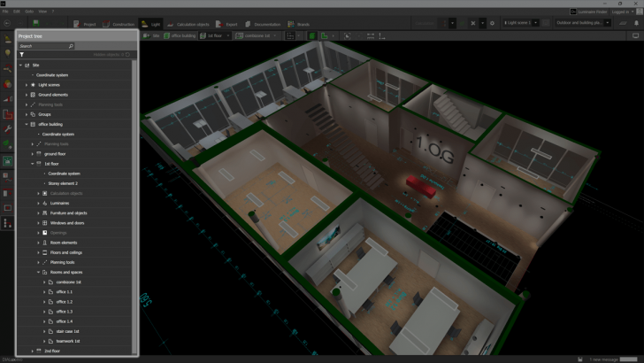
Task: Switch to the Construction mode tab
Action: pyautogui.click(x=119, y=24)
